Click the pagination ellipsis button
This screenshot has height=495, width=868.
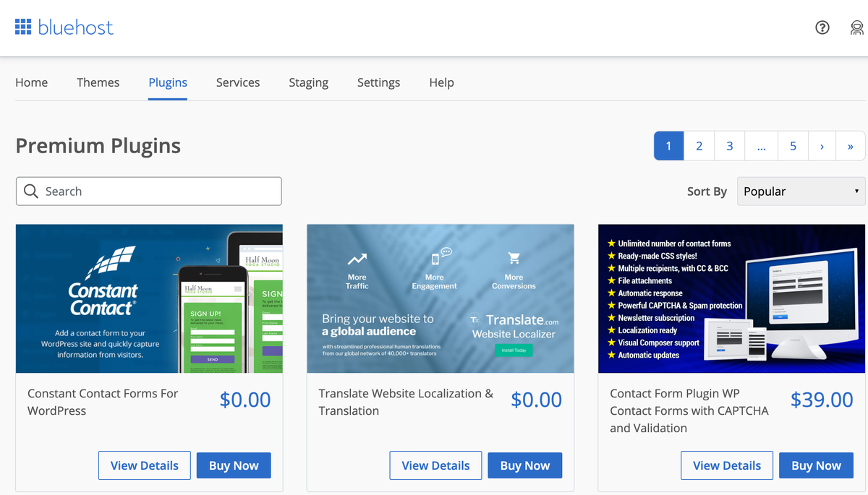pyautogui.click(x=762, y=146)
